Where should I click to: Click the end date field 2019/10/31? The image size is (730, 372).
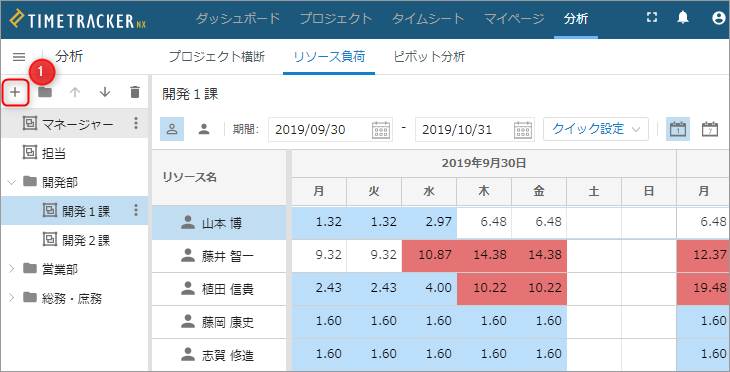point(474,129)
